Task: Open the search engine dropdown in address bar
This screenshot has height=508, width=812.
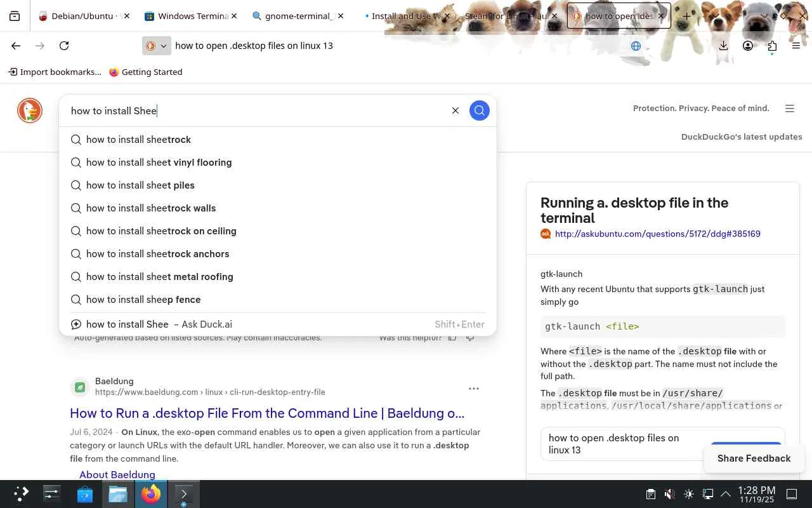Action: (156, 46)
